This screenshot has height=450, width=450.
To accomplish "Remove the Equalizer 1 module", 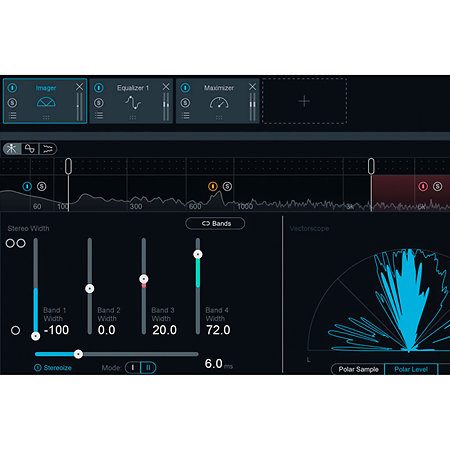I will (166, 87).
